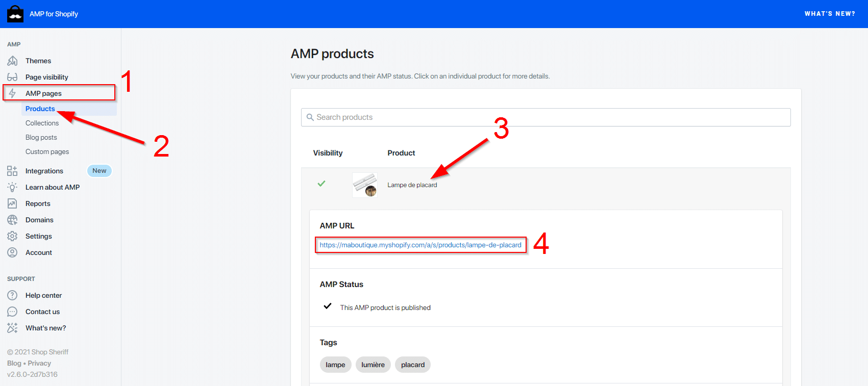This screenshot has width=868, height=386.
Task: Click the Help center question mark icon
Action: tap(12, 295)
